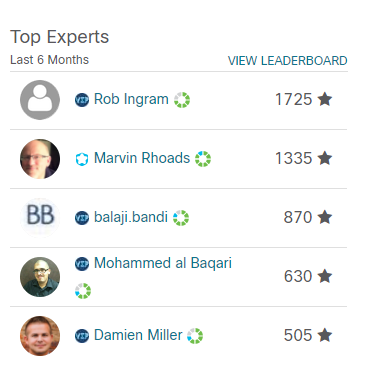Click Damien Miller's VIP badge icon
This screenshot has width=379, height=386.
(82, 336)
